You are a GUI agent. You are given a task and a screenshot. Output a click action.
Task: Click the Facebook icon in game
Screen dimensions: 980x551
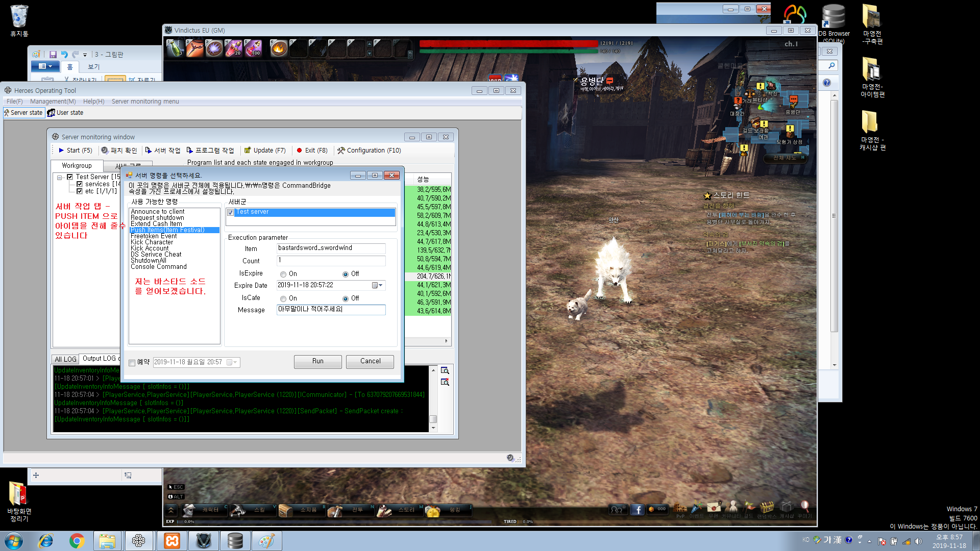tap(637, 509)
